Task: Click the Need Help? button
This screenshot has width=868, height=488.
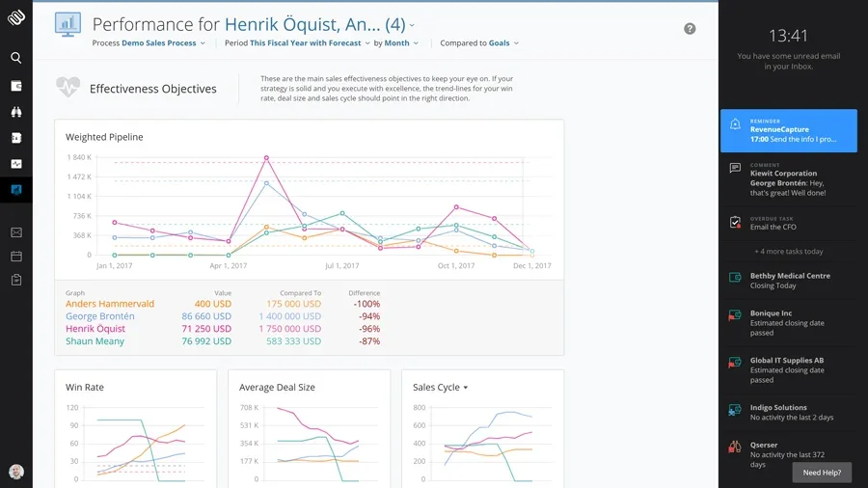Action: tap(822, 473)
